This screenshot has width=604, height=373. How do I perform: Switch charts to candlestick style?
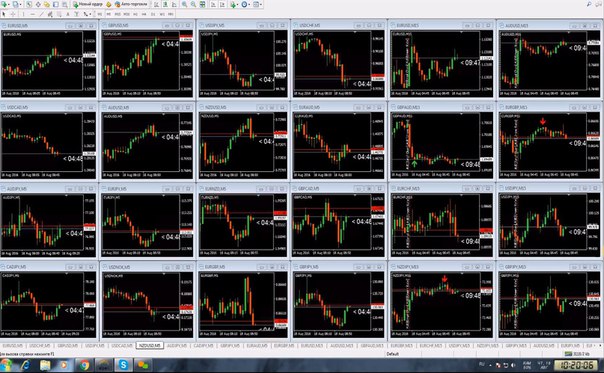[165, 5]
